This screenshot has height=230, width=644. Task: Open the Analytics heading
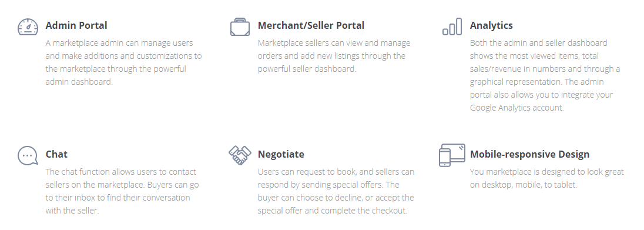(491, 25)
